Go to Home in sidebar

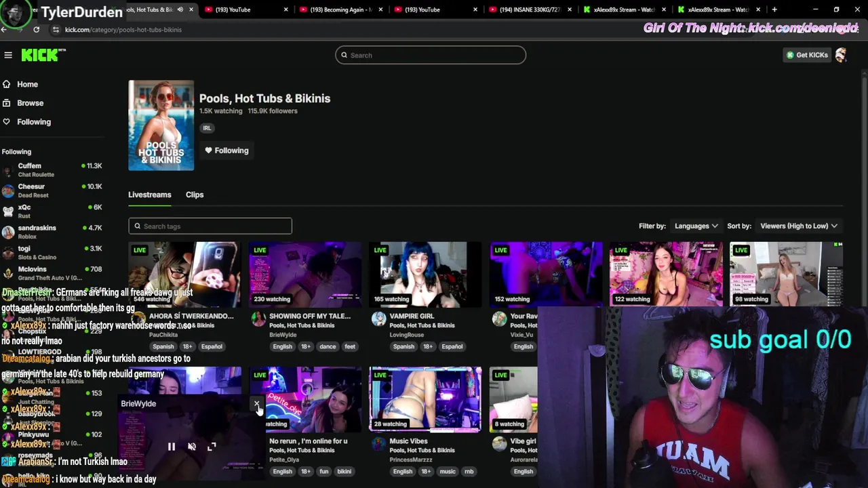[27, 84]
